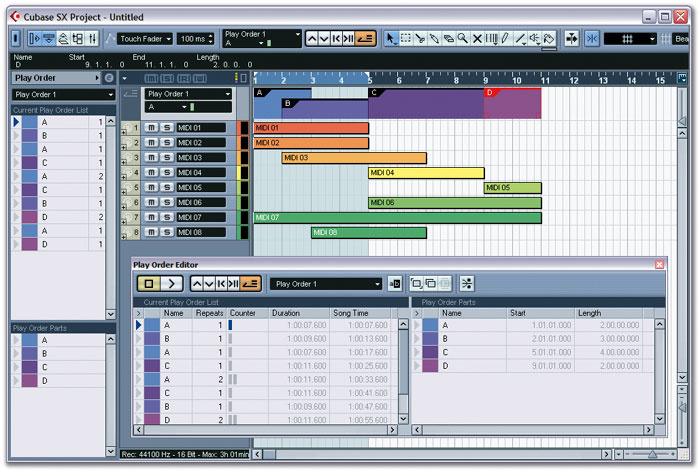Select the Erase tool
This screenshot has width=700, height=472.
point(448,39)
